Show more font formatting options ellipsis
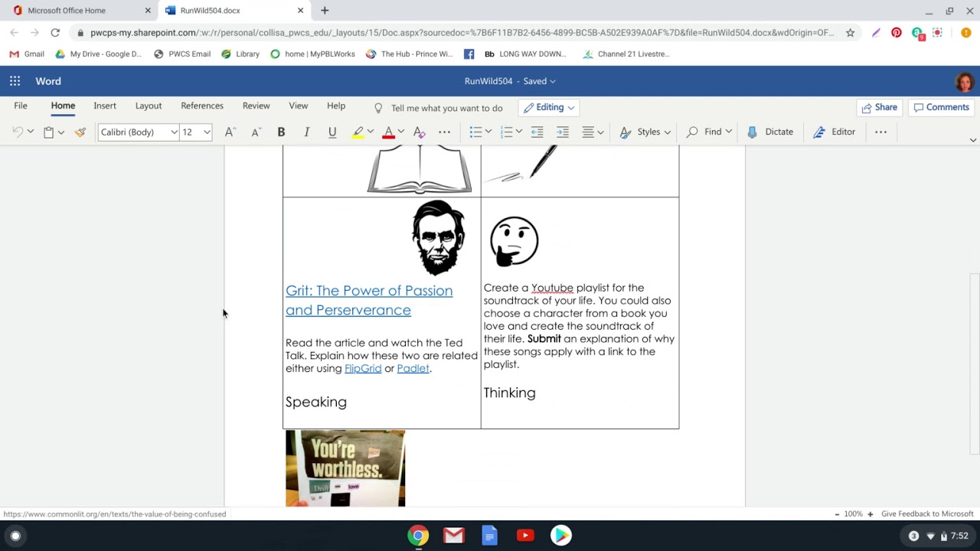980x551 pixels. (445, 132)
